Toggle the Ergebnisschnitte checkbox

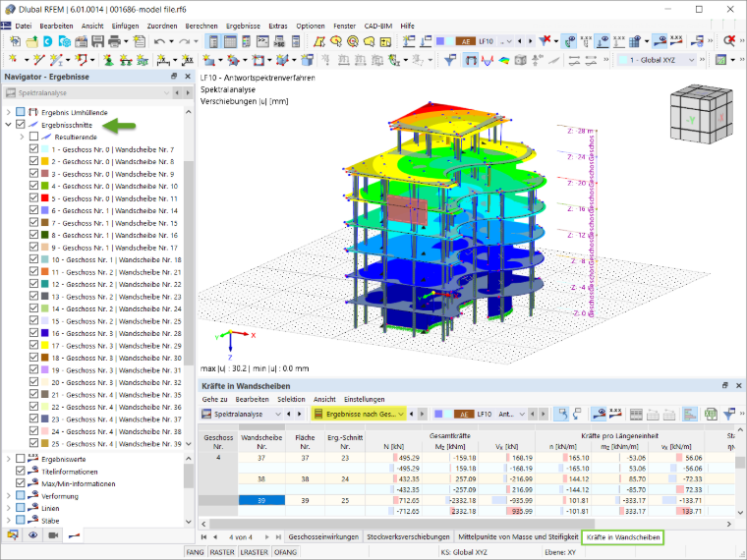pos(20,125)
